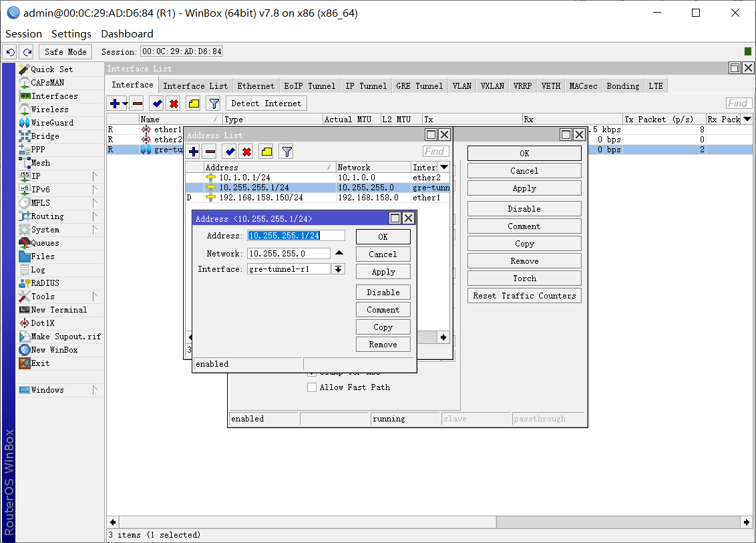This screenshot has height=543, width=756.
Task: Open the Interface dropdown in the Address dialog
Action: pyautogui.click(x=339, y=269)
